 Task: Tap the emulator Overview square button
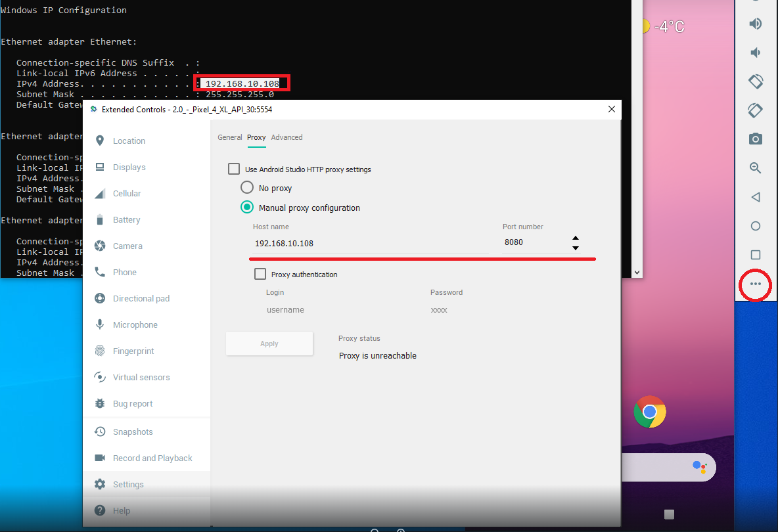click(x=755, y=255)
